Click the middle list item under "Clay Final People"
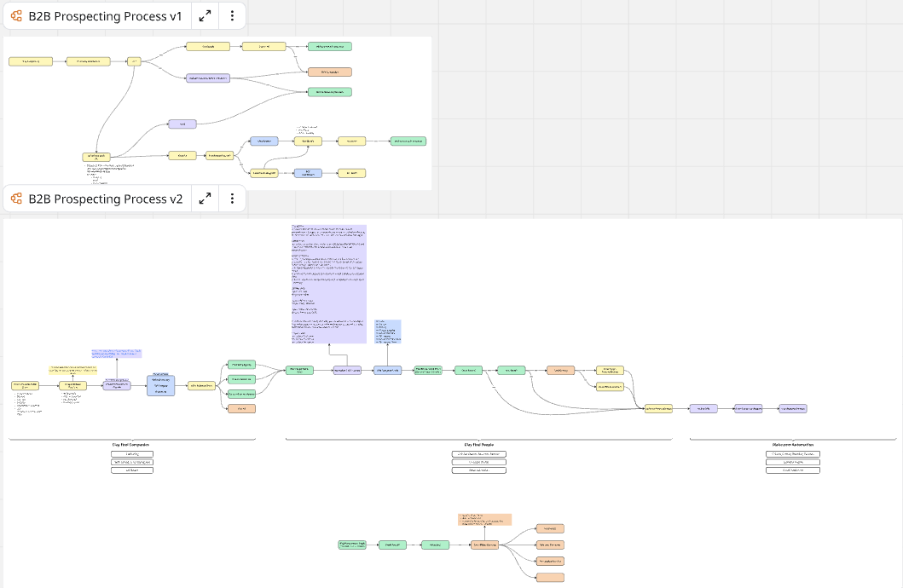The width and height of the screenshot is (903, 588). 479,461
